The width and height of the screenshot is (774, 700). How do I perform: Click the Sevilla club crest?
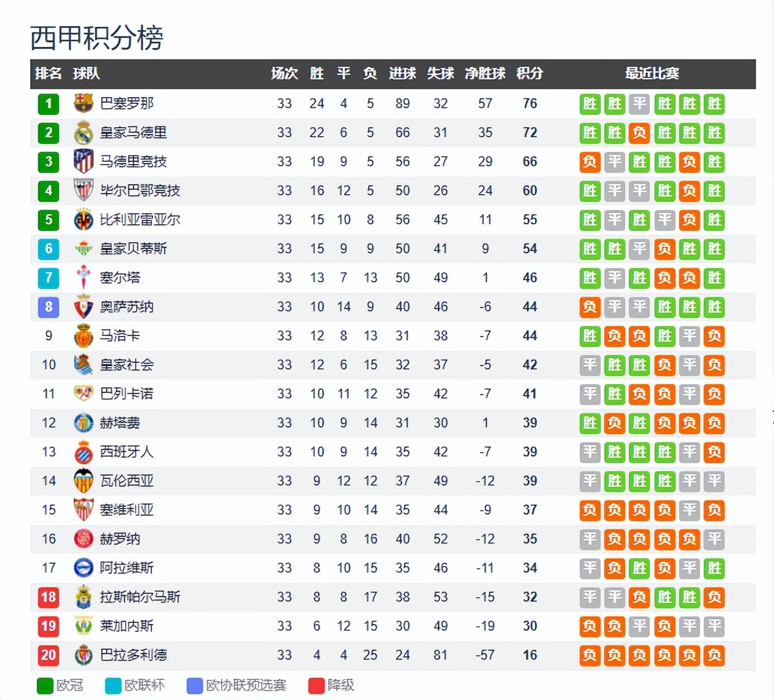[x=83, y=510]
